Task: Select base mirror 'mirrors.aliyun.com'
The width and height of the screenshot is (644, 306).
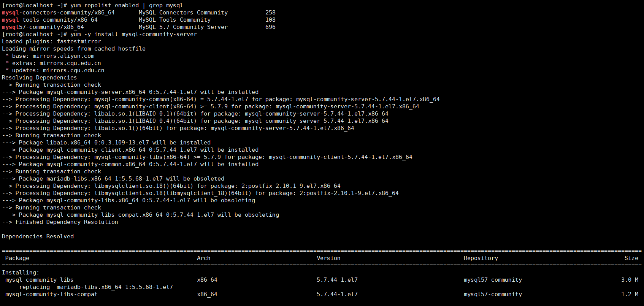Action: pos(63,56)
